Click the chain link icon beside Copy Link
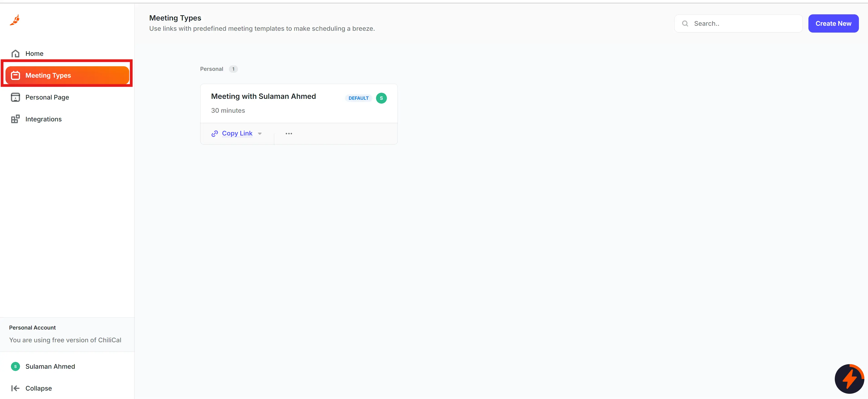The height and width of the screenshot is (399, 868). tap(215, 133)
